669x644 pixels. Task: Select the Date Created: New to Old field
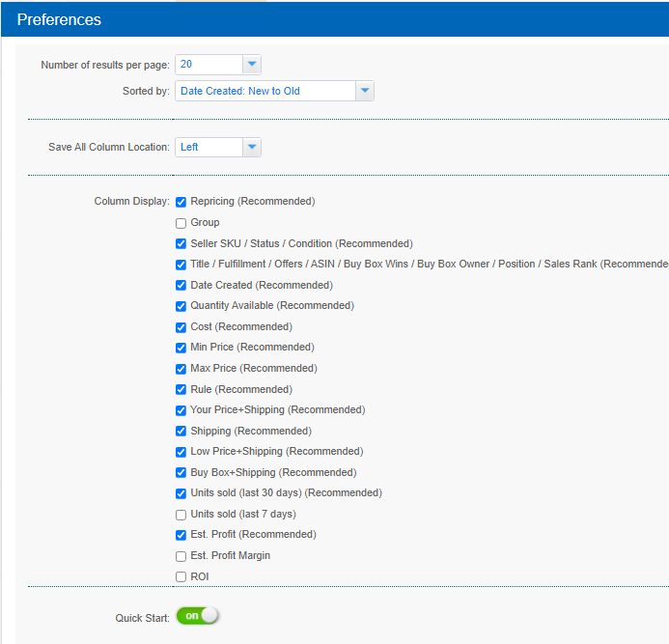pyautogui.click(x=265, y=91)
